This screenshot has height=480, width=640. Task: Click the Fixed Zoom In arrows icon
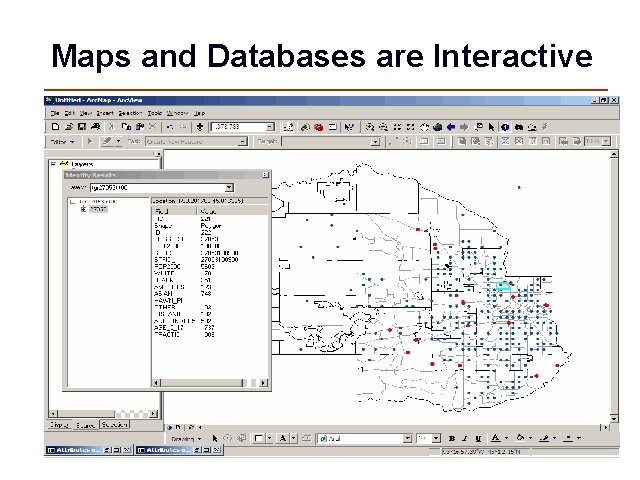(397, 127)
